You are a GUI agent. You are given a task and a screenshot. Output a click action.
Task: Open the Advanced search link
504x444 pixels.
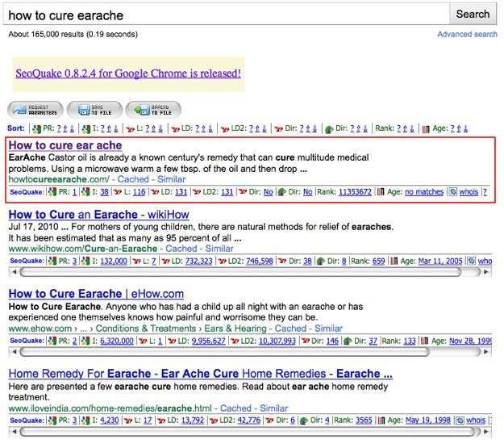coord(467,35)
